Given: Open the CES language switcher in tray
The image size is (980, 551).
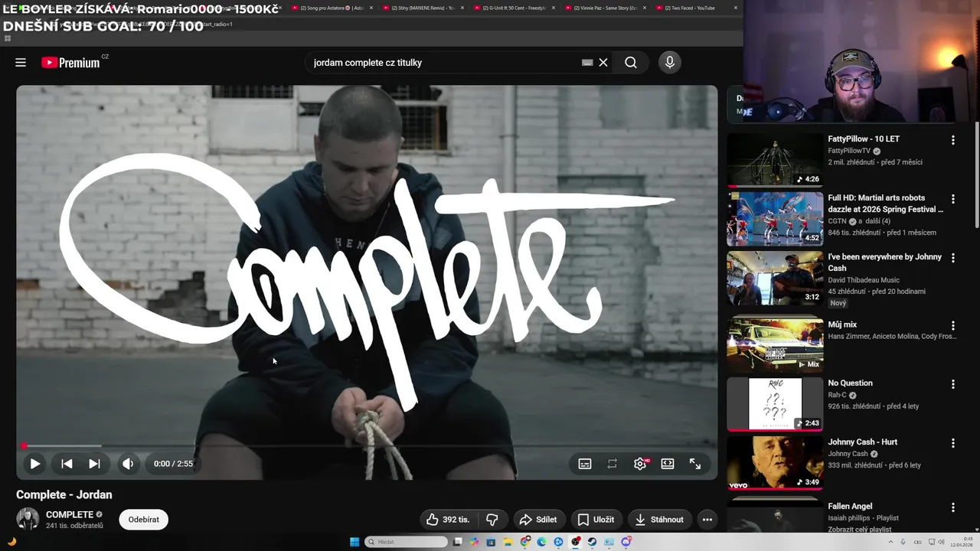Looking at the screenshot, I should (x=918, y=542).
